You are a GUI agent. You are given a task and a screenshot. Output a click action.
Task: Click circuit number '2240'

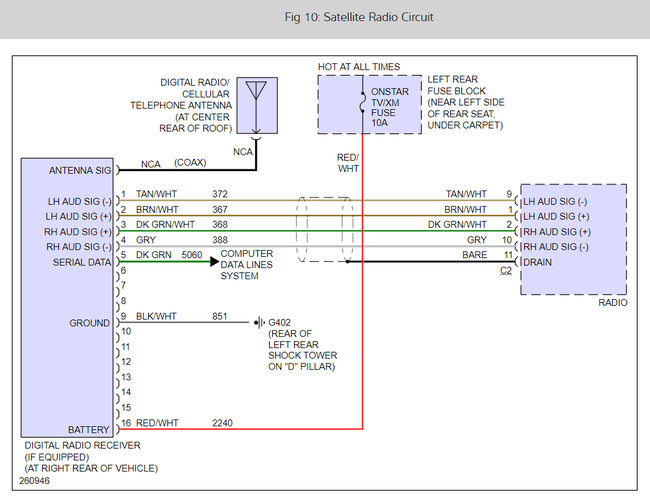tap(223, 423)
